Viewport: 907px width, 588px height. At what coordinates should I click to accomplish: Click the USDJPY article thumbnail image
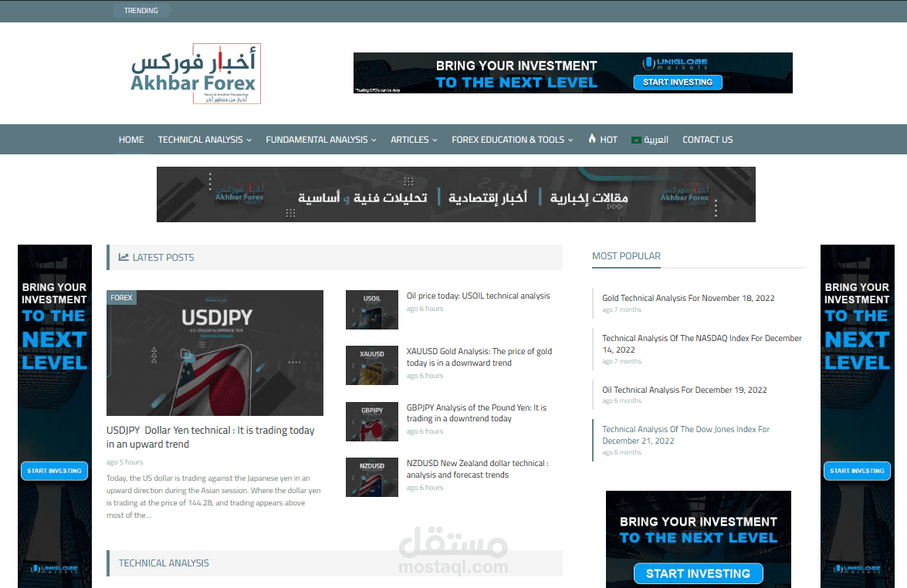click(x=215, y=353)
